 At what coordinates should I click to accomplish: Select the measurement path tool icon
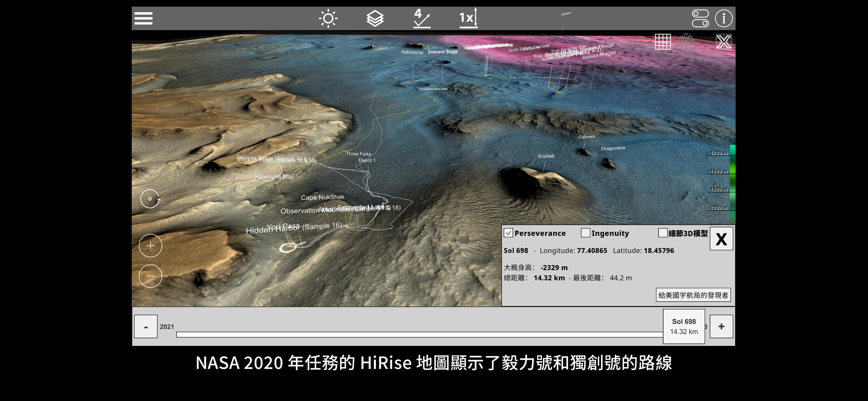click(x=422, y=18)
